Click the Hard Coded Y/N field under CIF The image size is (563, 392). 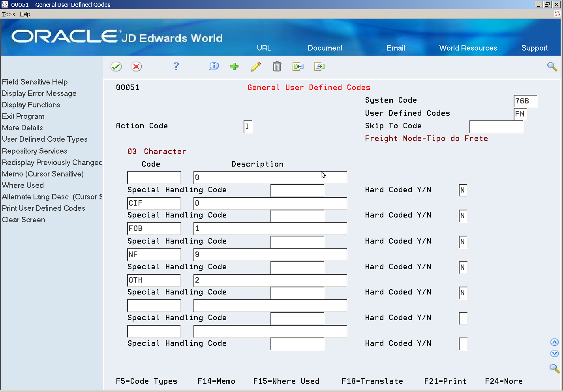[463, 216]
